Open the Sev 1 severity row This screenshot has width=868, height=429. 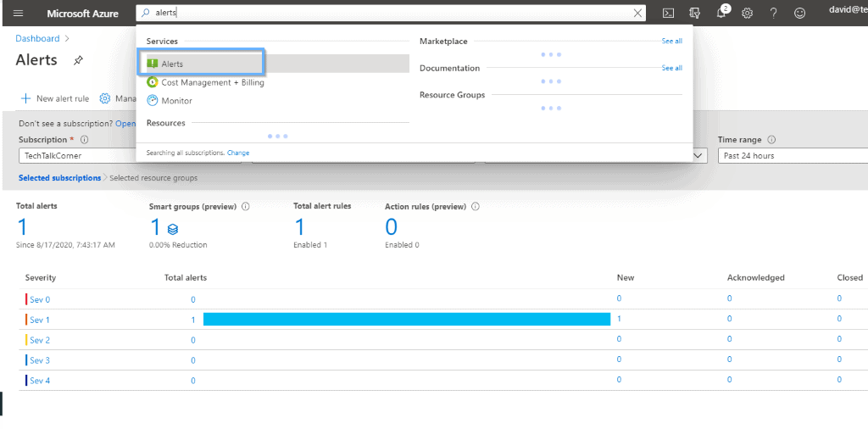point(40,320)
